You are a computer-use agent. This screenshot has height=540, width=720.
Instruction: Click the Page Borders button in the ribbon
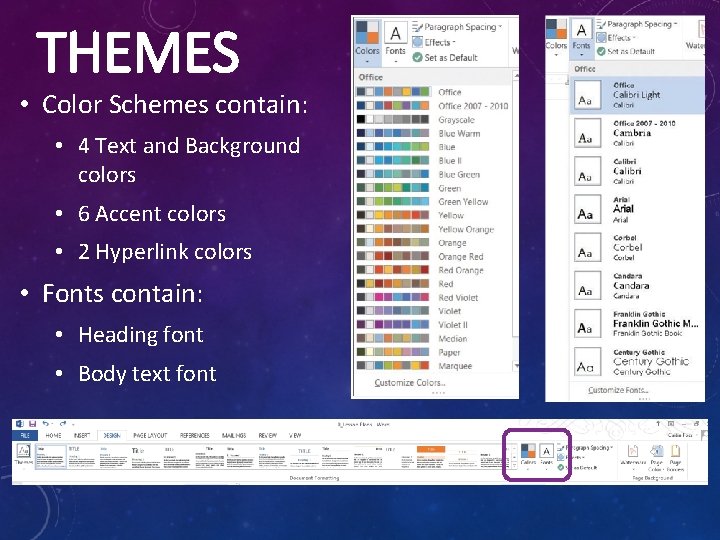tap(675, 457)
